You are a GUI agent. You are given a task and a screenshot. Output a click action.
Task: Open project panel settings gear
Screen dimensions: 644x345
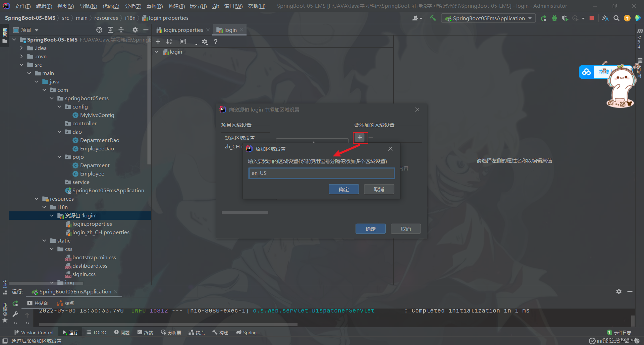pos(135,30)
